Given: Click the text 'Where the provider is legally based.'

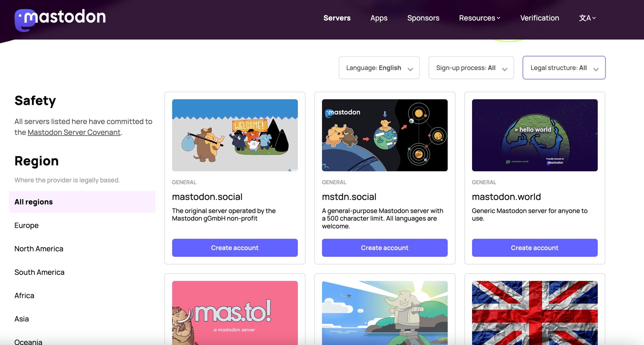Looking at the screenshot, I should click(x=67, y=180).
